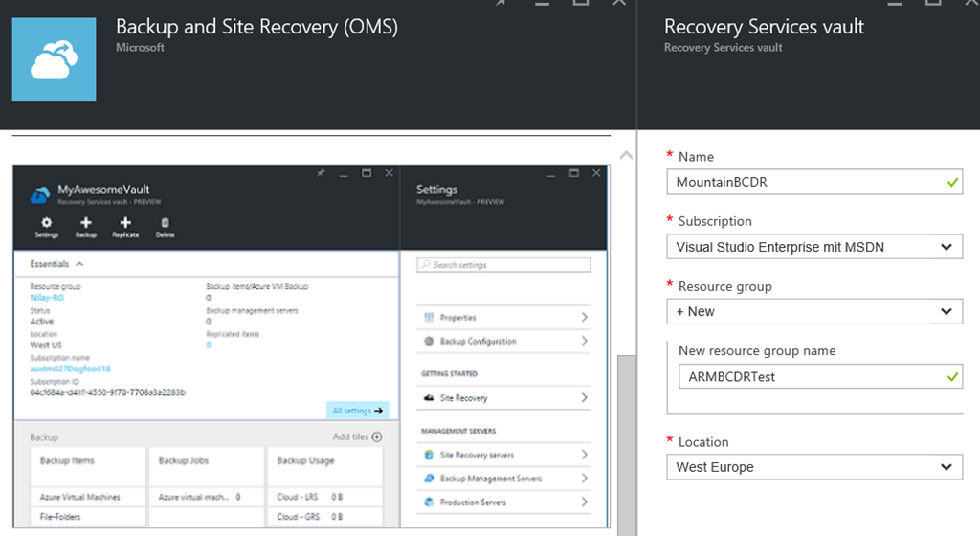Click the MyAwesomeVault cloud icon
Viewport: 980px width, 536px height.
40,194
